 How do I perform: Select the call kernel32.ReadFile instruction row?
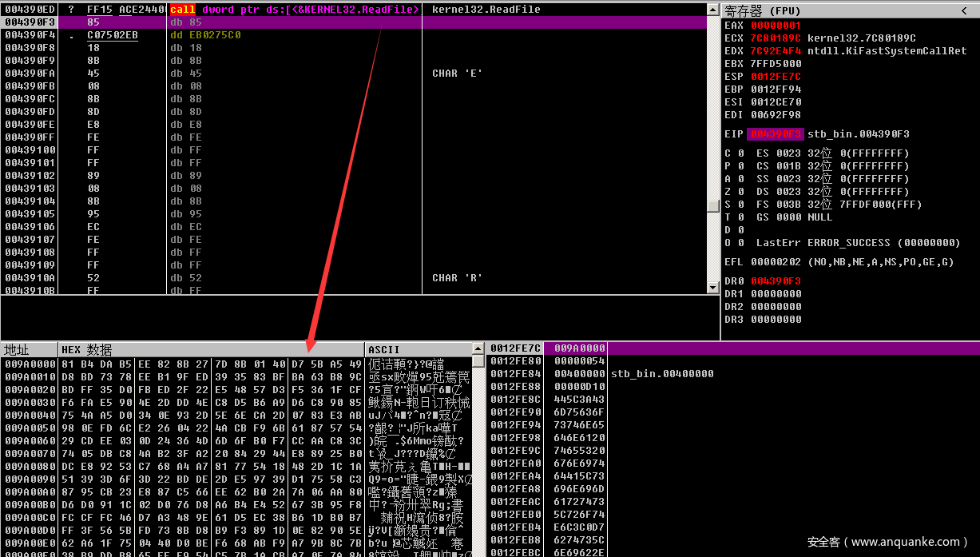295,10
